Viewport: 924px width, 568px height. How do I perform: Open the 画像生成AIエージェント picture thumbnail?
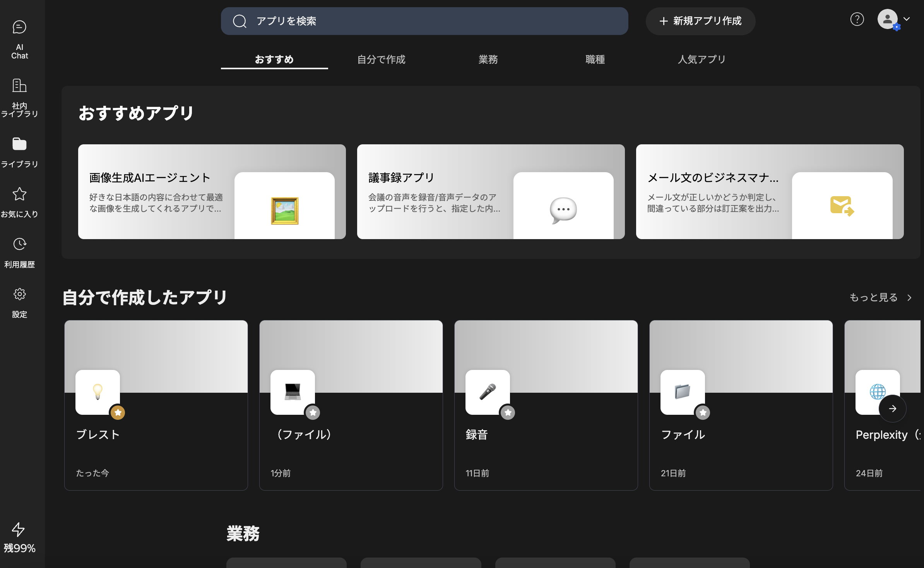[x=284, y=210]
